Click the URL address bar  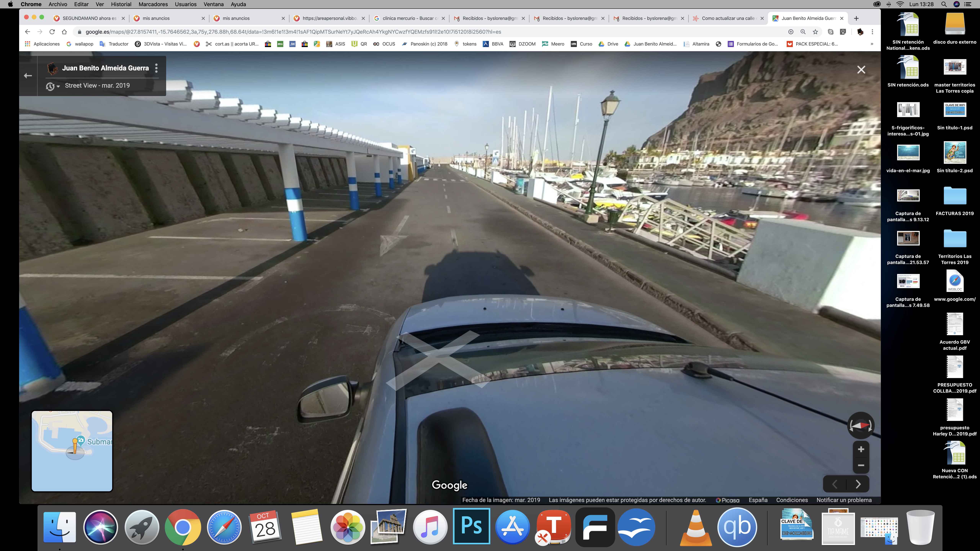pyautogui.click(x=418, y=32)
